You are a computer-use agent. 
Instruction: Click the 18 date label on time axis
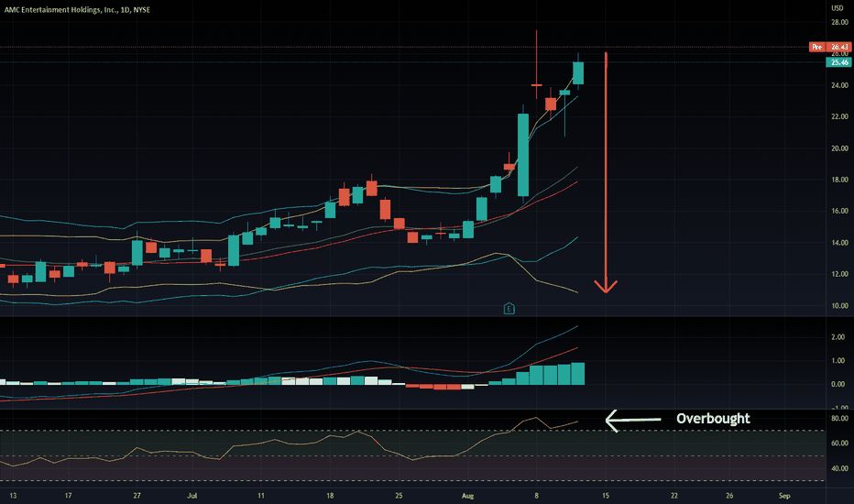(330, 496)
